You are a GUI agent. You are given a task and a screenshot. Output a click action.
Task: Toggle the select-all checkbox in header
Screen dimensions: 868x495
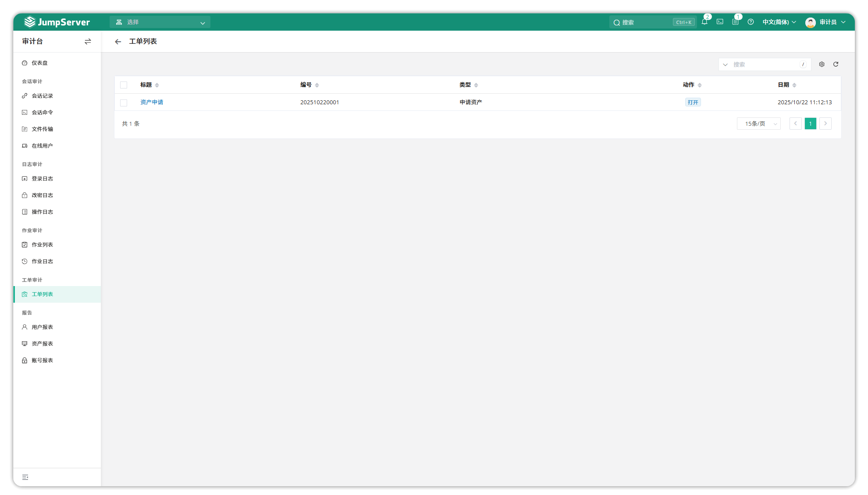(124, 85)
